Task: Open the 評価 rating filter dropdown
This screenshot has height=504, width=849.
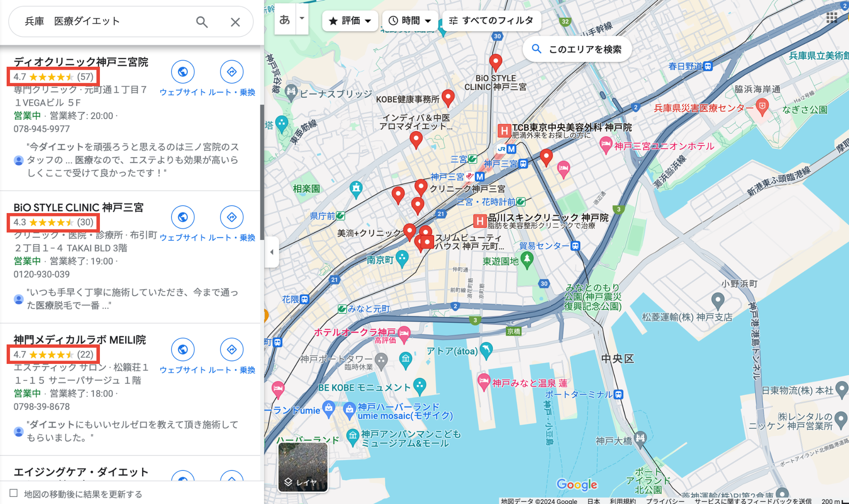Action: tap(350, 21)
